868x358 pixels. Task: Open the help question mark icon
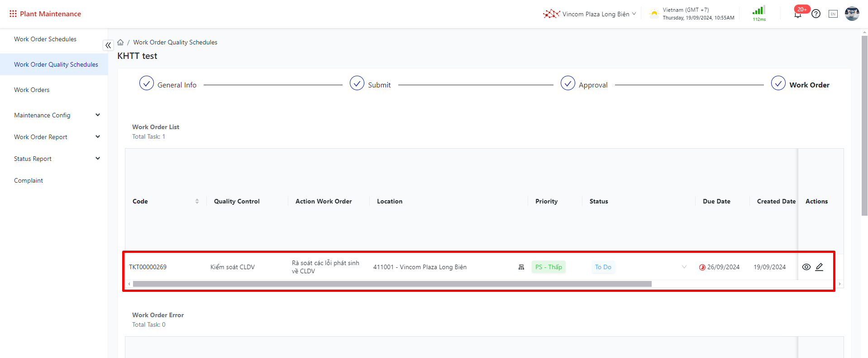point(816,14)
